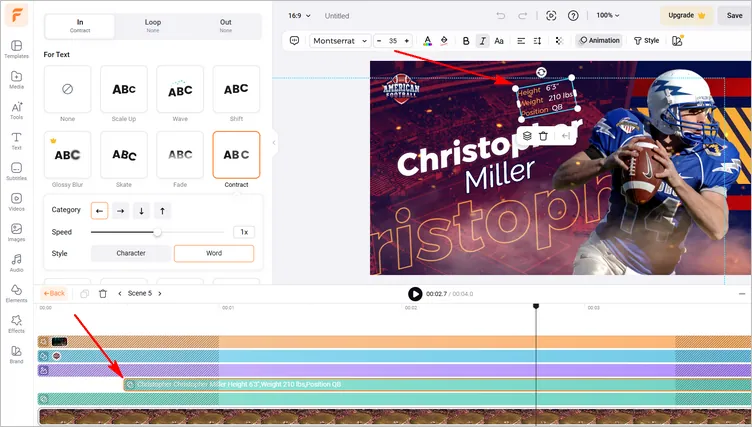Open the Elements sidebar panel

click(x=16, y=293)
